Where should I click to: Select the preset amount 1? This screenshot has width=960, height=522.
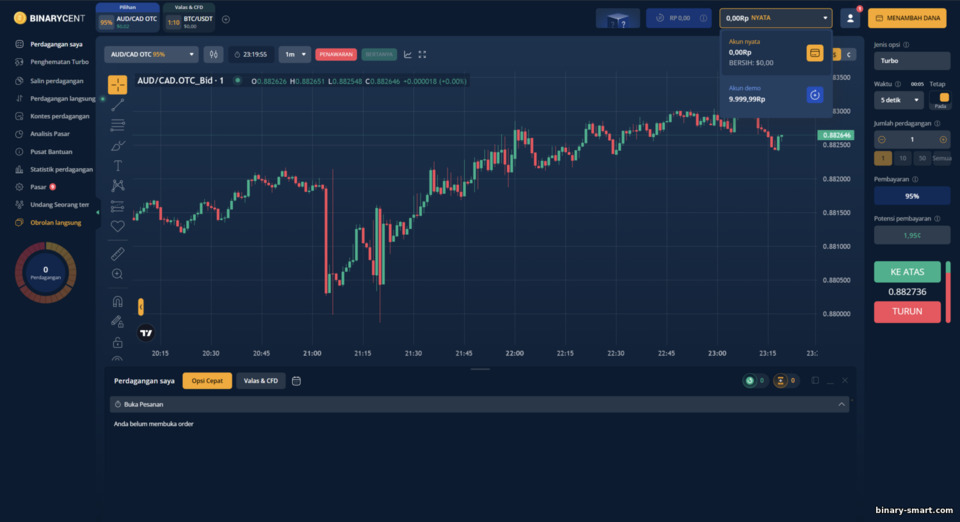883,158
